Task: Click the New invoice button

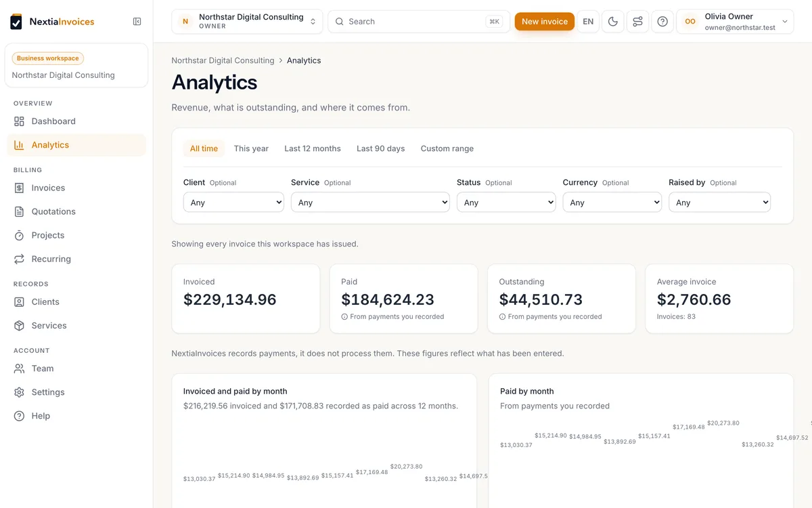Action: (x=545, y=22)
